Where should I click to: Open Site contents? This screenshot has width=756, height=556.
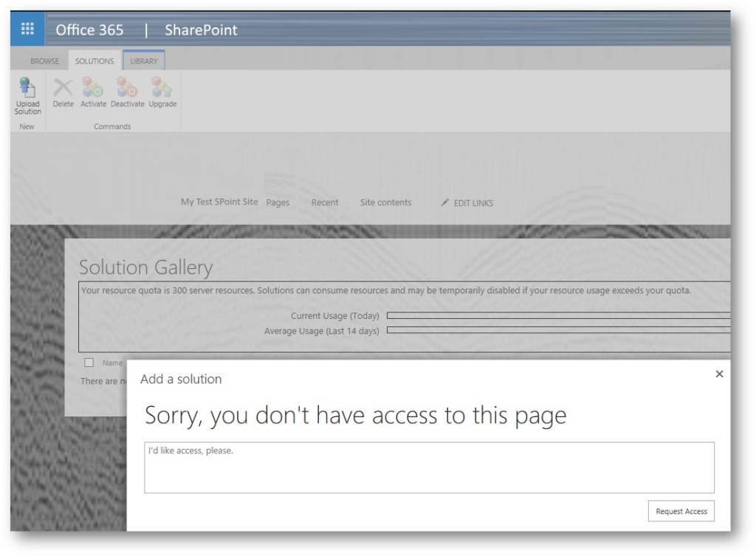tap(385, 202)
